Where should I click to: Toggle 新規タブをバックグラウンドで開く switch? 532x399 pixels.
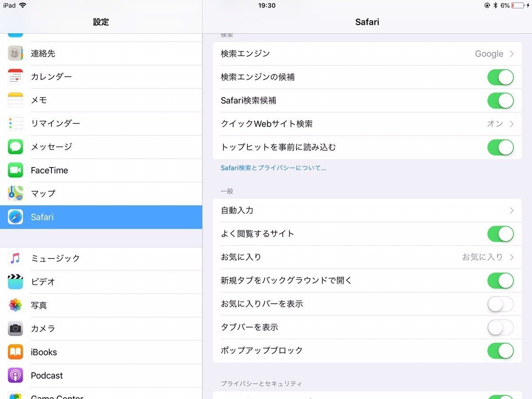click(501, 281)
